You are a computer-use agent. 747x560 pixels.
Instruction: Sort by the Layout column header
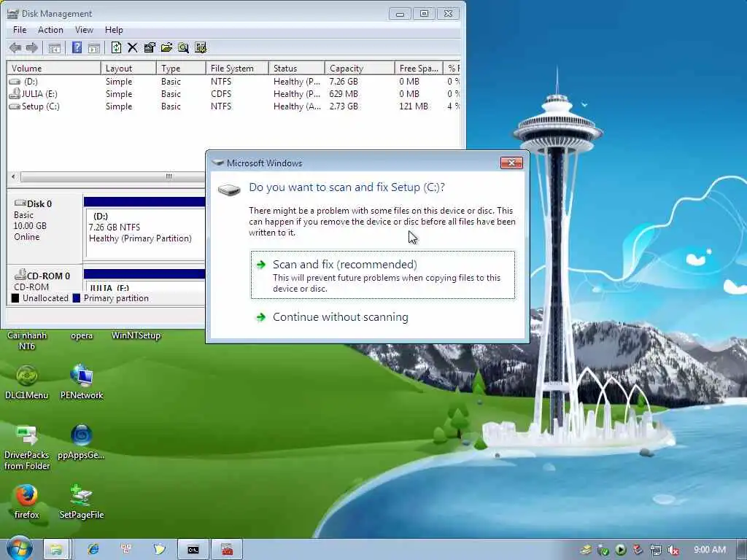pos(128,68)
